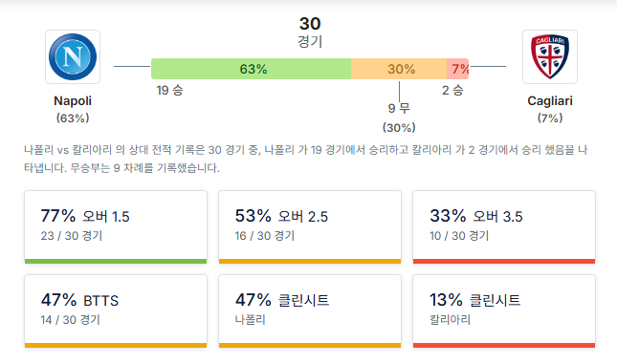
Task: Select the red 7% win bar segment
Action: (457, 69)
